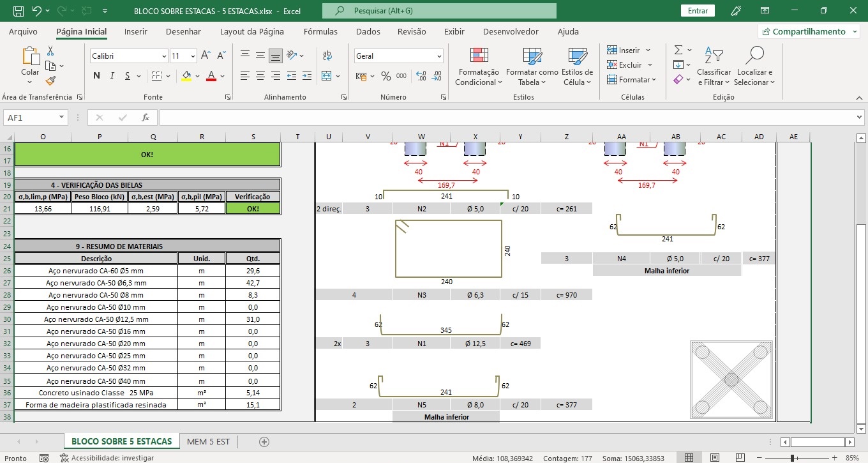Add a new sheet with plus icon

tap(264, 442)
